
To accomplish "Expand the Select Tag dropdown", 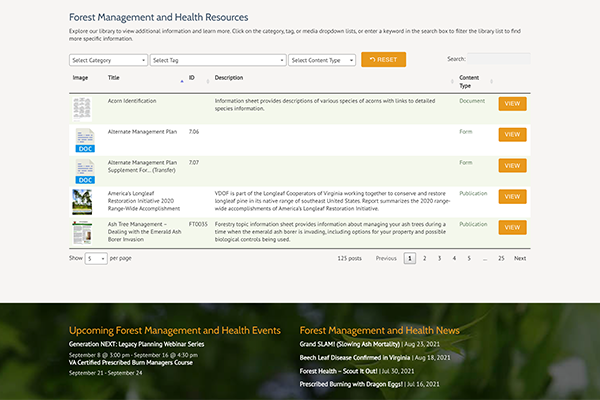I will coord(218,60).
